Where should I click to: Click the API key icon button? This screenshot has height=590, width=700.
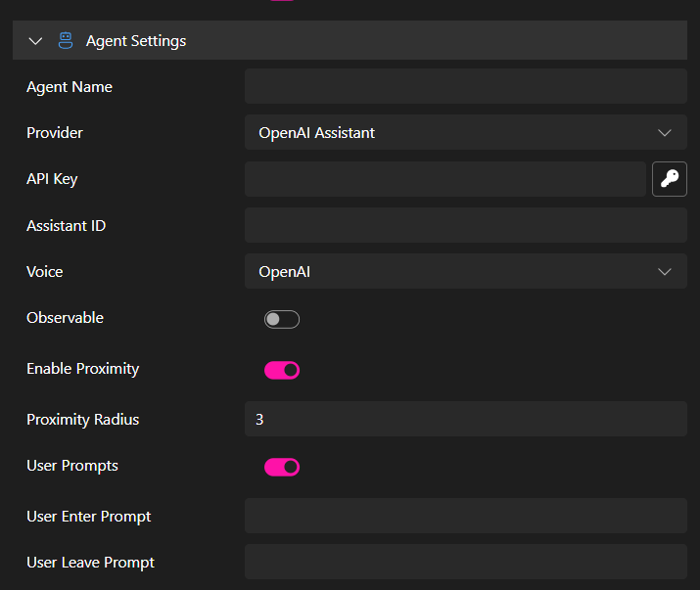coord(670,179)
